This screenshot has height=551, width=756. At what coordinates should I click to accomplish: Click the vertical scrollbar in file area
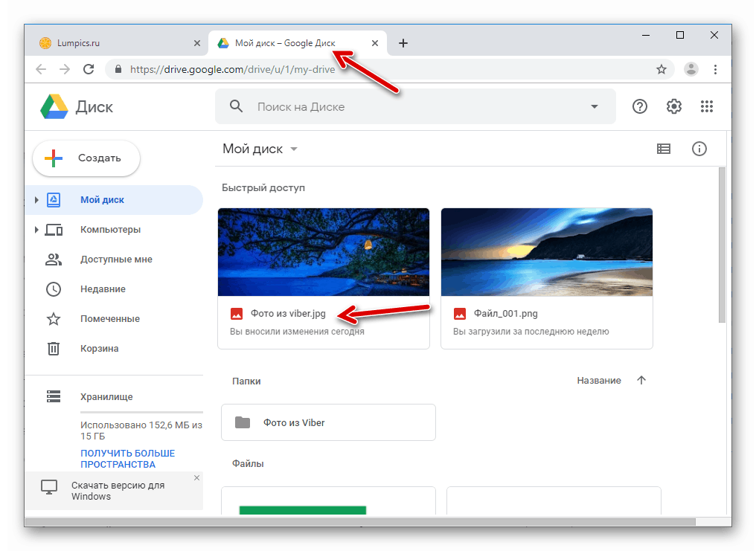(722, 245)
